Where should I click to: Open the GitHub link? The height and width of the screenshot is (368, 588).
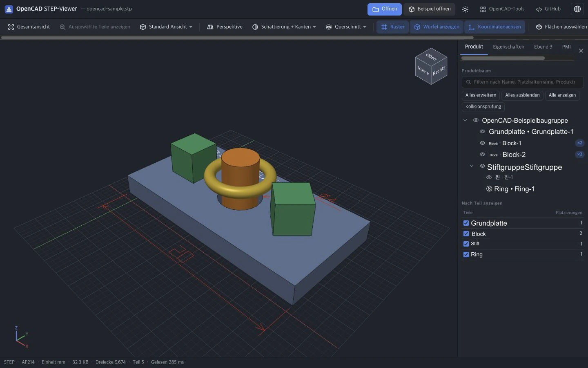[548, 9]
